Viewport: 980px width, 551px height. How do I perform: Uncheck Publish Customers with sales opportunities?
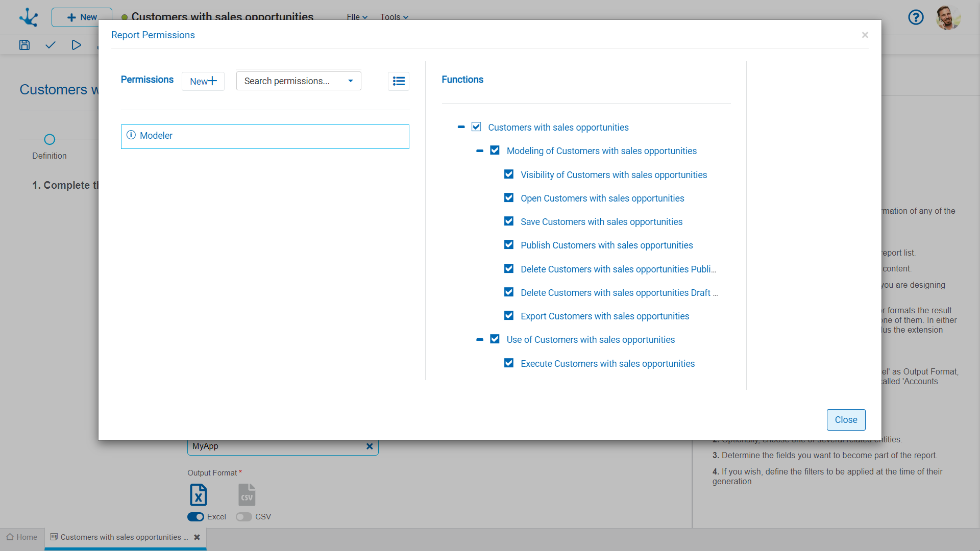(509, 245)
